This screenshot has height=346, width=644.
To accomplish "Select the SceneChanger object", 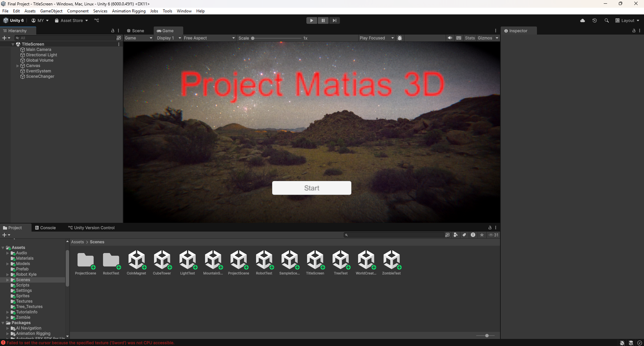I will 40,77.
